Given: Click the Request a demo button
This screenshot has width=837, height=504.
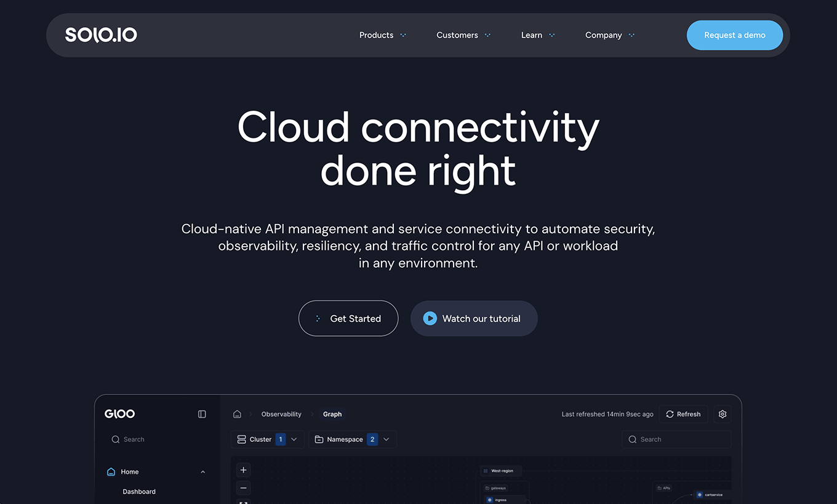Looking at the screenshot, I should tap(735, 35).
